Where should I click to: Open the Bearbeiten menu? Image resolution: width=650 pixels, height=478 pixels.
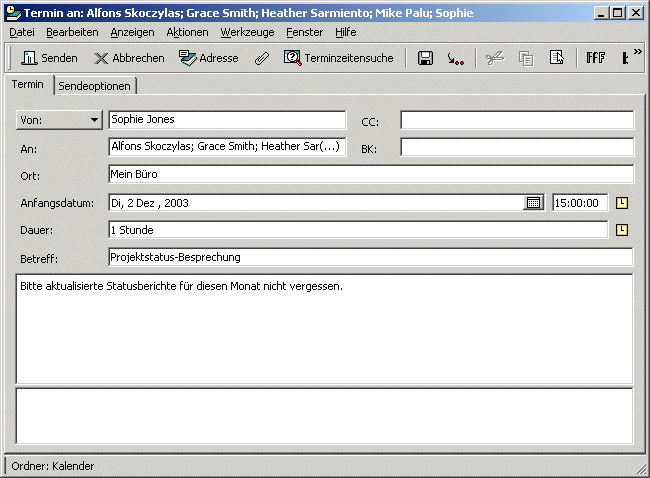(72, 32)
